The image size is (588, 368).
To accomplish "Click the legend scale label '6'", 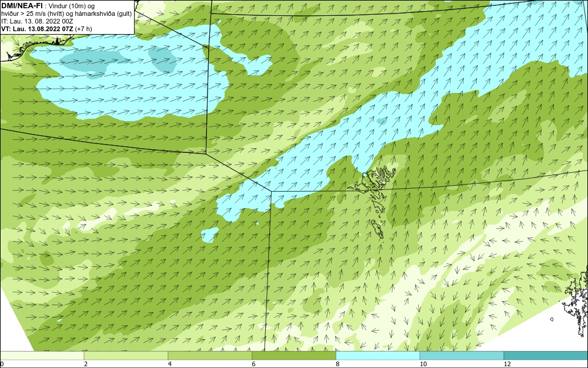I will (x=254, y=364).
